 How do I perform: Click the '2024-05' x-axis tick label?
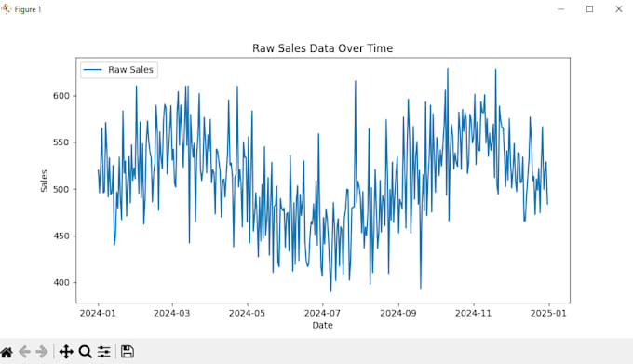(x=247, y=313)
